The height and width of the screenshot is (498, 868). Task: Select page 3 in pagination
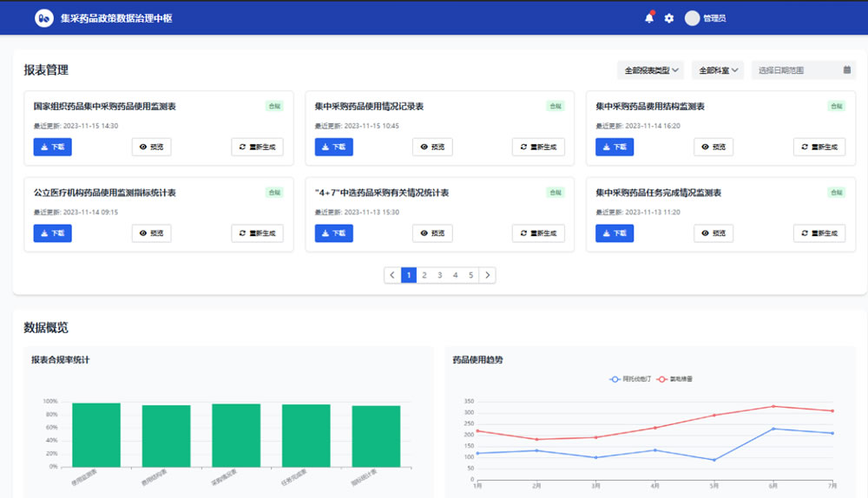439,275
